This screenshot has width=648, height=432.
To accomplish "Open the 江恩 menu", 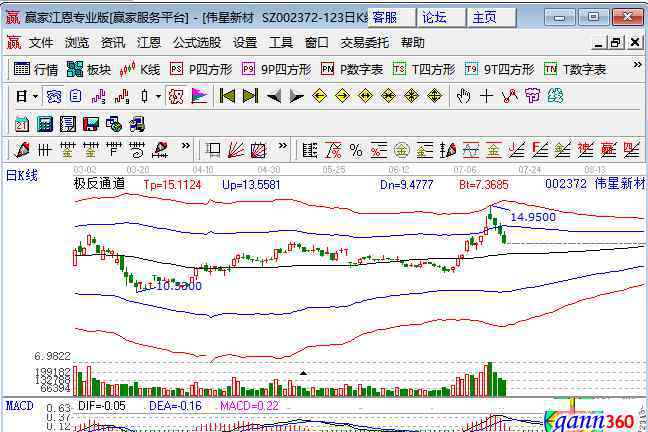I will pyautogui.click(x=149, y=43).
